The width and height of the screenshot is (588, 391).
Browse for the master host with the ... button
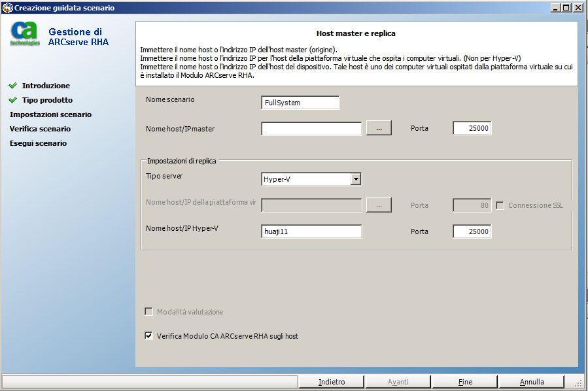379,128
